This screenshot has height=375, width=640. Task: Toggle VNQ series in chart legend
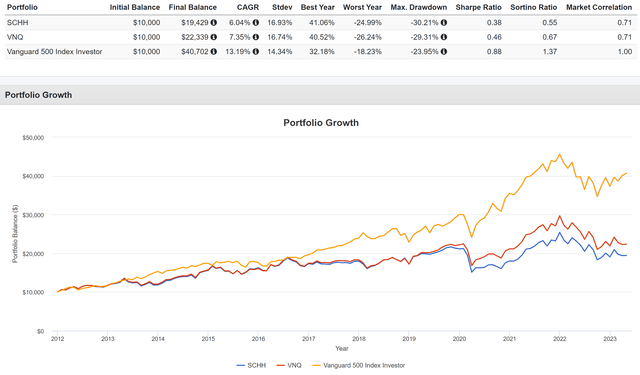(x=289, y=365)
